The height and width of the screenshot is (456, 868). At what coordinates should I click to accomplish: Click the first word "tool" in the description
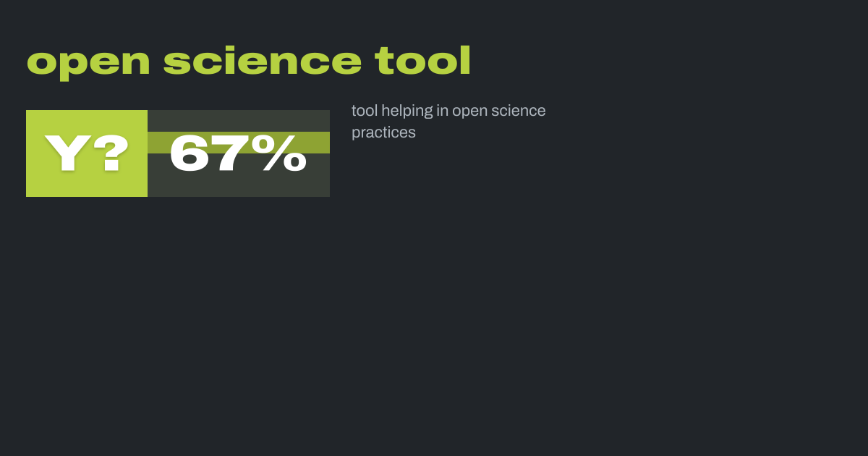click(x=364, y=111)
